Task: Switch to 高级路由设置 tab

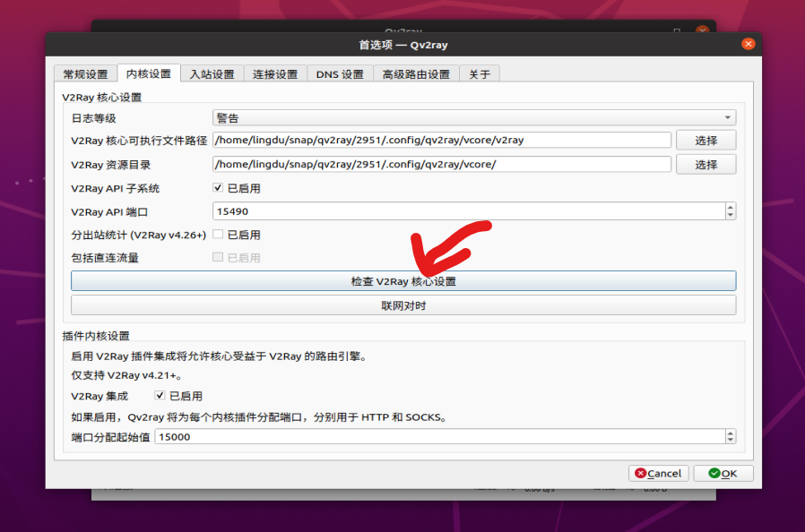Action: click(x=416, y=73)
